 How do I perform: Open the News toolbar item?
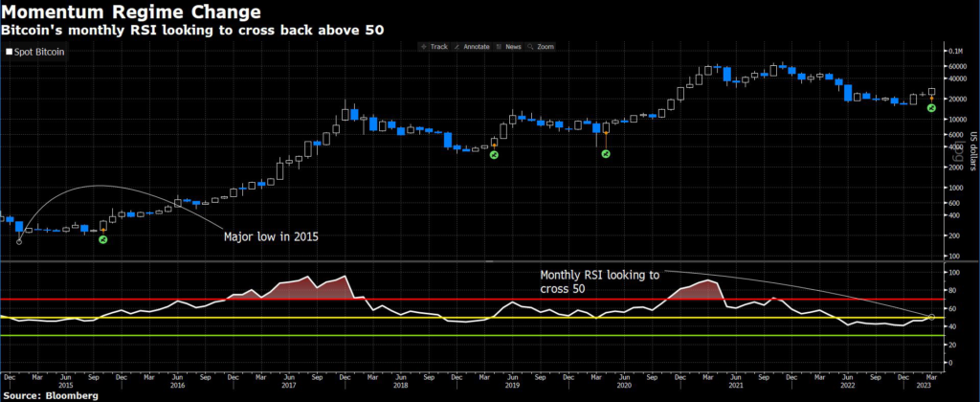pos(512,46)
